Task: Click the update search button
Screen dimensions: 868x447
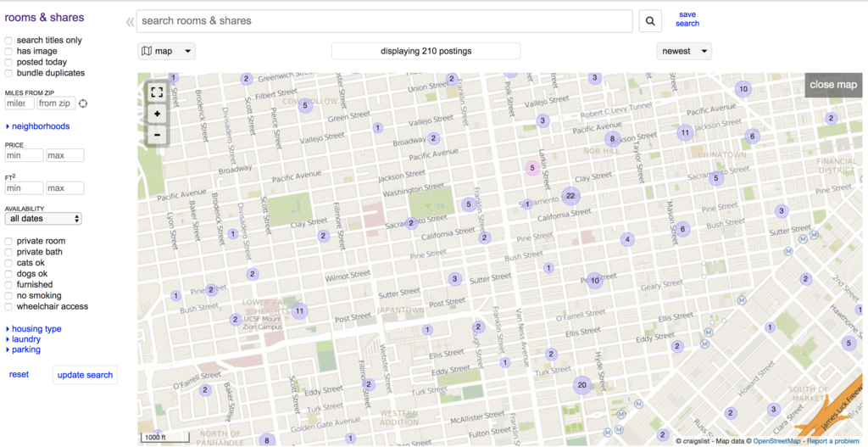Action: [x=86, y=375]
